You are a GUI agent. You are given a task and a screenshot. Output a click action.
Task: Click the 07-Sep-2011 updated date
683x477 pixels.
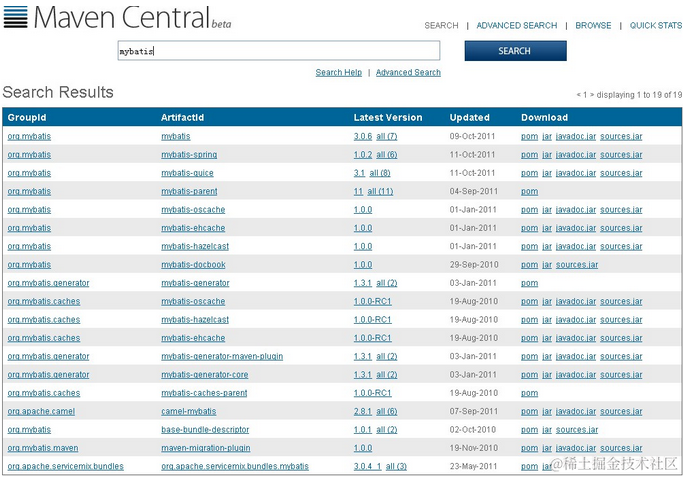coord(473,411)
